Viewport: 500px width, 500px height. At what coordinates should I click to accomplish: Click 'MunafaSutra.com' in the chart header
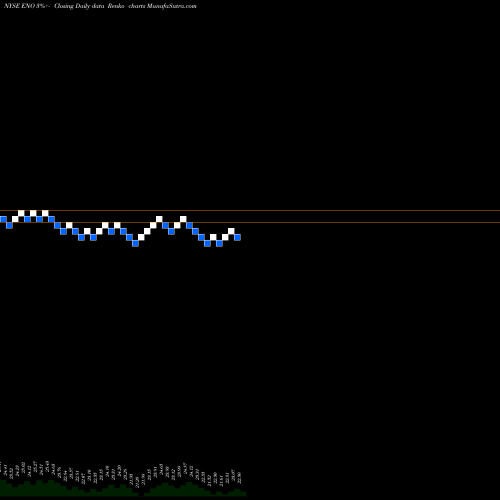click(x=171, y=6)
